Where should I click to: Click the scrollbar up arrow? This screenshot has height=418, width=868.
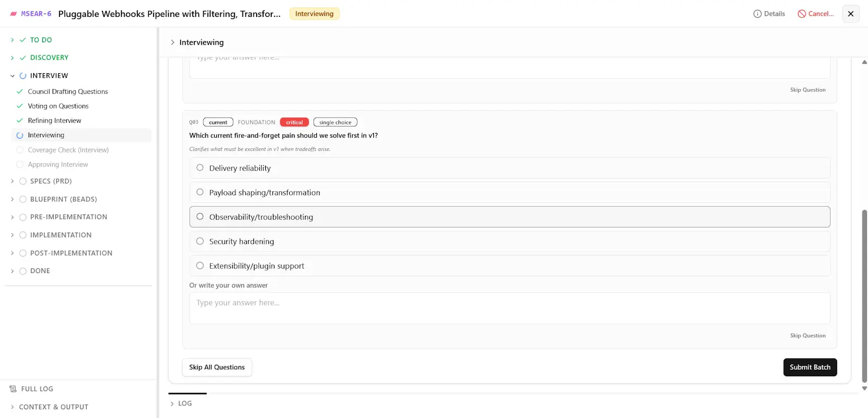864,62
